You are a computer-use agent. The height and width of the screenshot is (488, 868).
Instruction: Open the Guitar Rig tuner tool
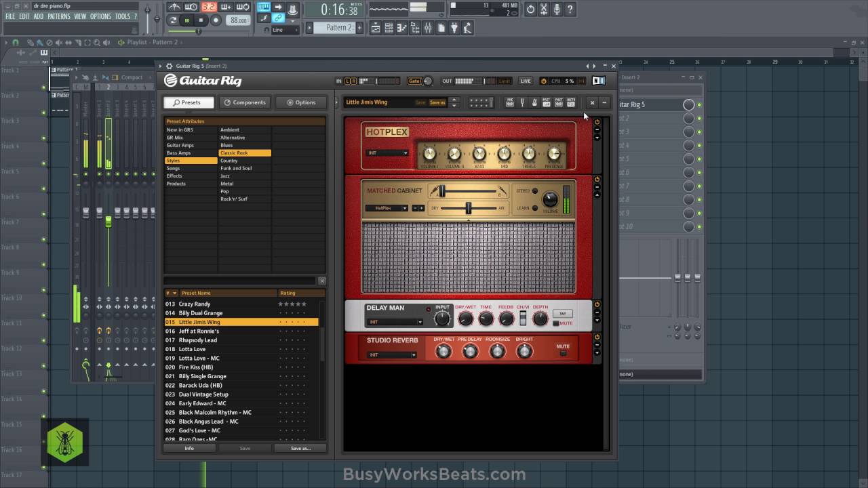click(522, 102)
